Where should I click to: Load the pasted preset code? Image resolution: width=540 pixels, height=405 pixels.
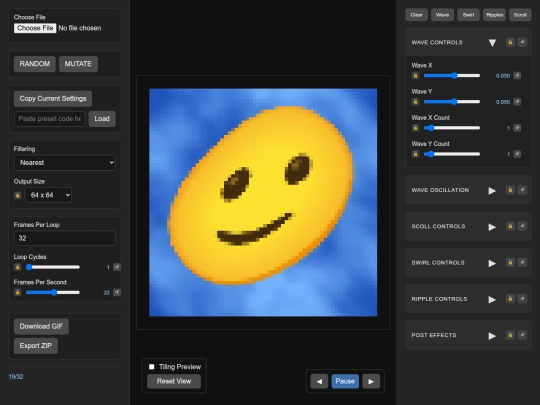102,119
